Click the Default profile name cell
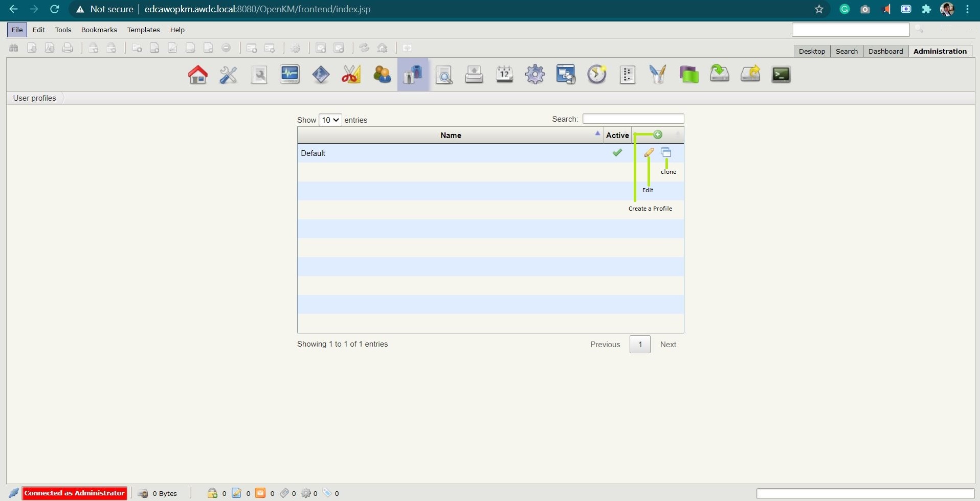 (x=451, y=153)
